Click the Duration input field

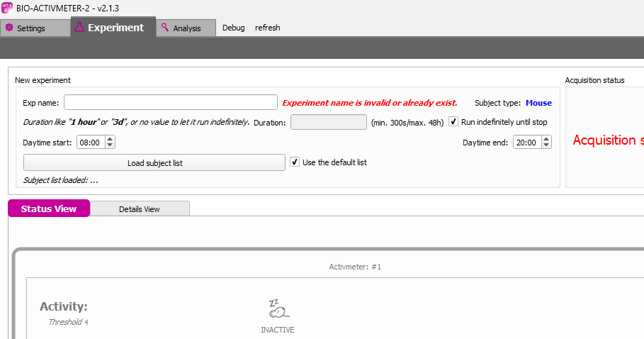pos(328,122)
